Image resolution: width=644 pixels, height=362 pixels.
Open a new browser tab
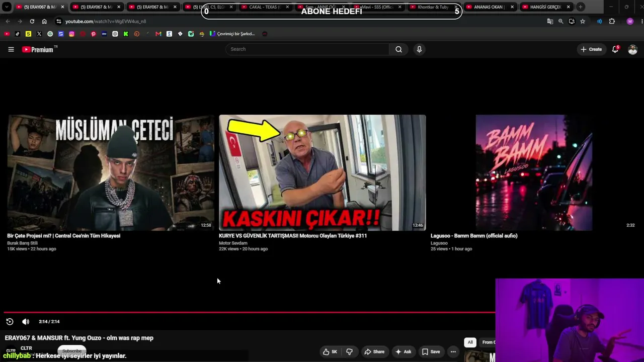(x=580, y=7)
